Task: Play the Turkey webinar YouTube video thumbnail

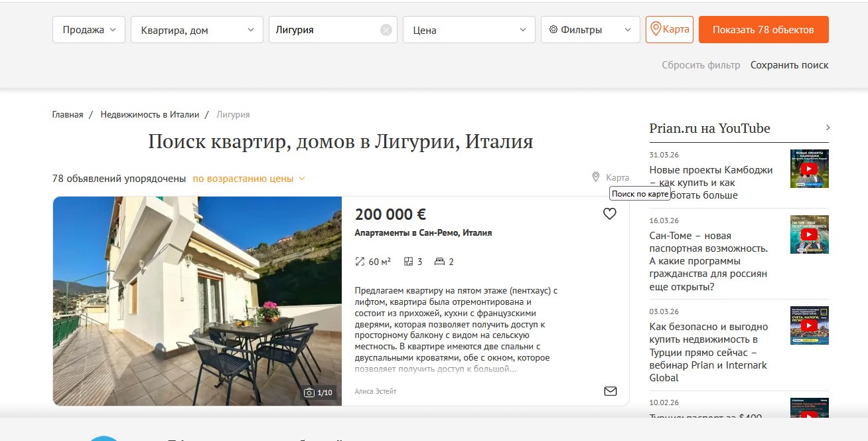Action: click(809, 325)
